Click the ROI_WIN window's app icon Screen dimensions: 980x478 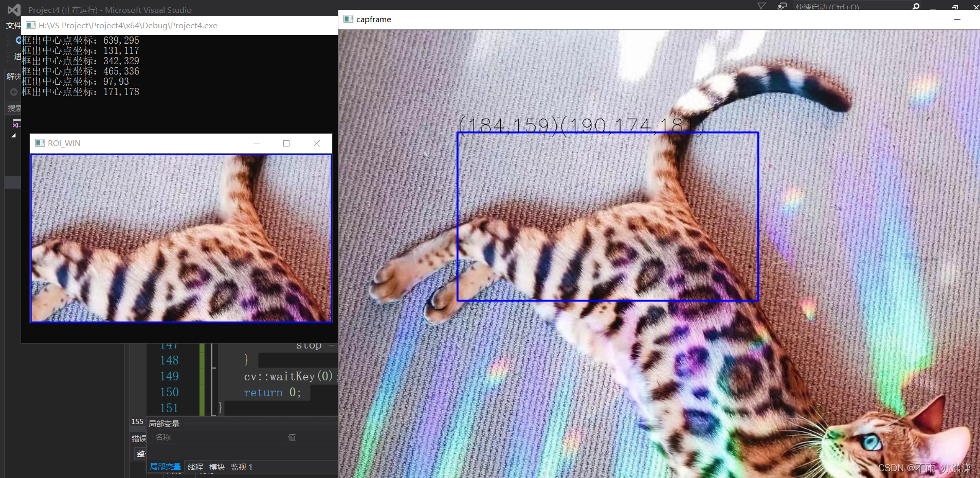coord(40,143)
